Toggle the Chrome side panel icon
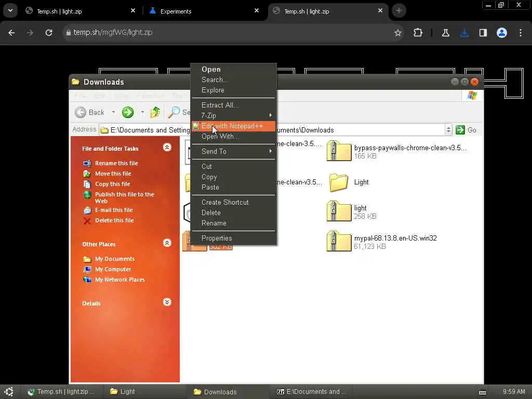Viewport: 532px width, 399px height. pos(483,33)
